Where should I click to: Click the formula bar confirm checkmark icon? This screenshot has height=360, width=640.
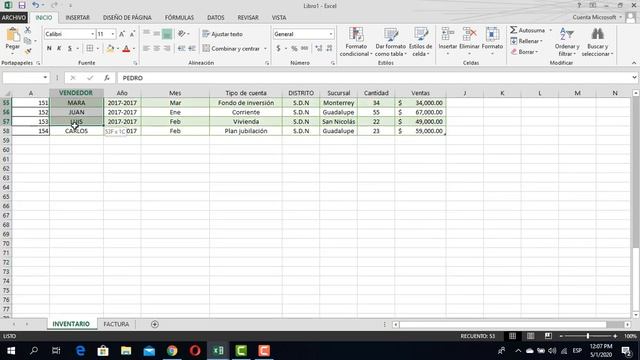[90, 78]
